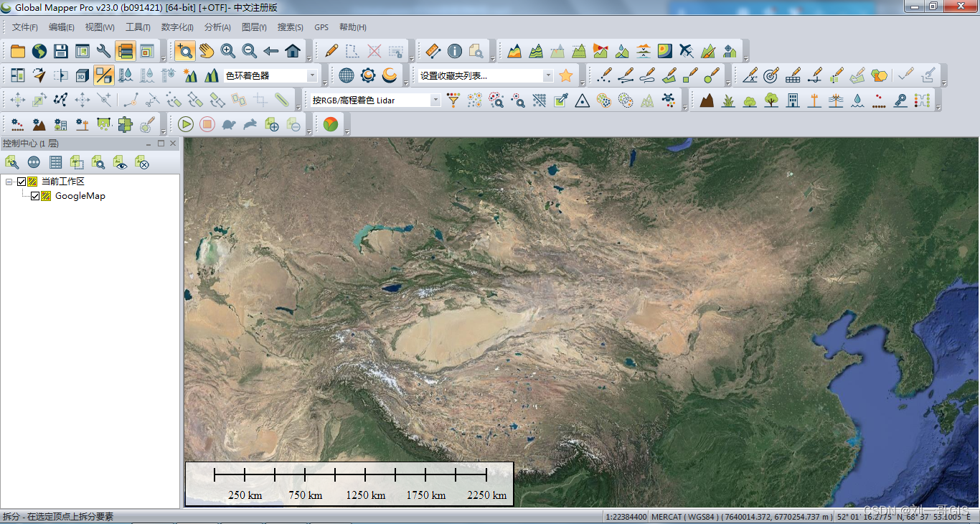Click the triangle TIN icon in lidar toolbar
980x524 pixels.
(x=582, y=100)
